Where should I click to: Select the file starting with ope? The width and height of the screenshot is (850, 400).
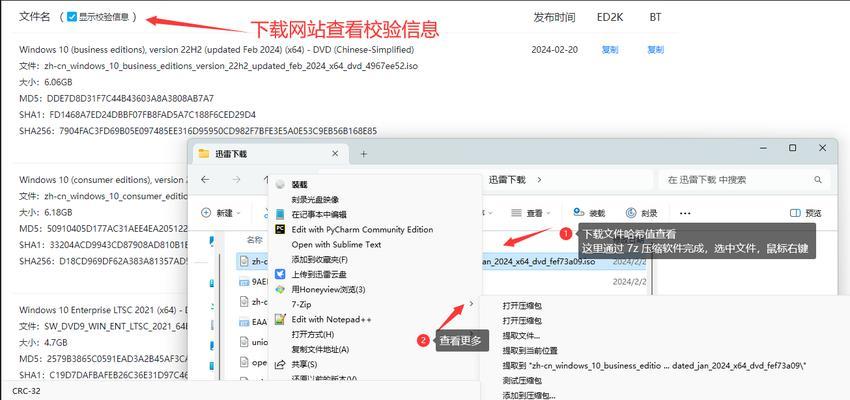253,363
